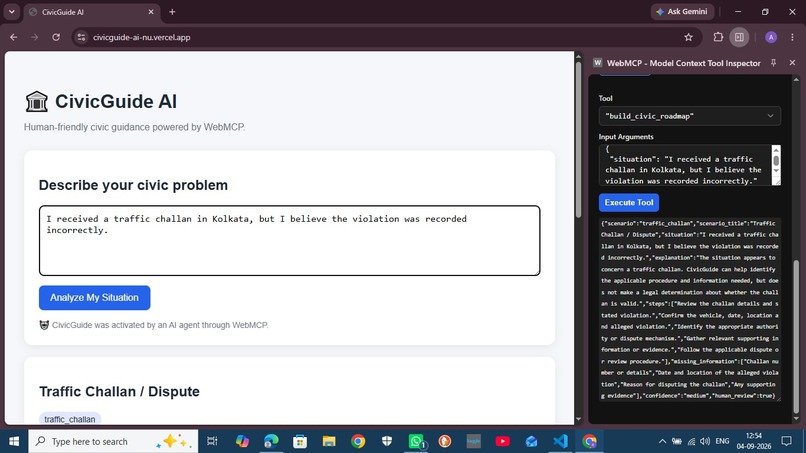Open the build_civic_roadmap tool dropdown
Image resolution: width=806 pixels, height=453 pixels.
tap(689, 116)
